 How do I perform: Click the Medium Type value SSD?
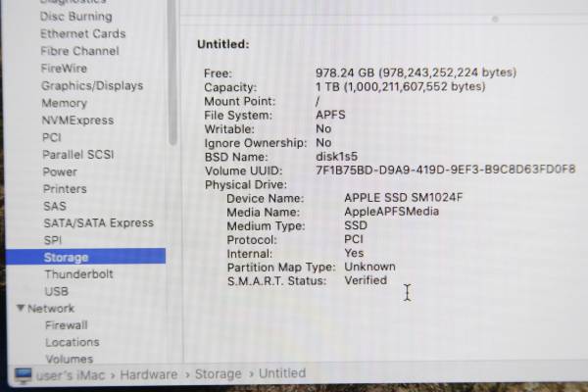[356, 225]
